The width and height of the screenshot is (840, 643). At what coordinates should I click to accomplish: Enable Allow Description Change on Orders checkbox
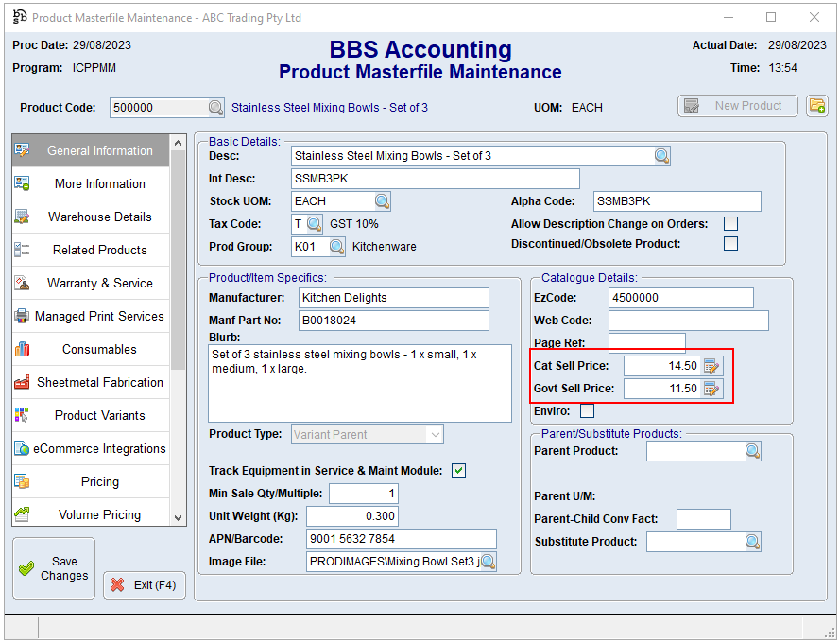(730, 224)
